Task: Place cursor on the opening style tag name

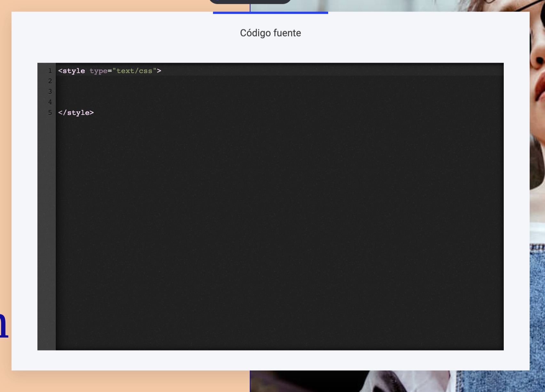Action: 74,71
